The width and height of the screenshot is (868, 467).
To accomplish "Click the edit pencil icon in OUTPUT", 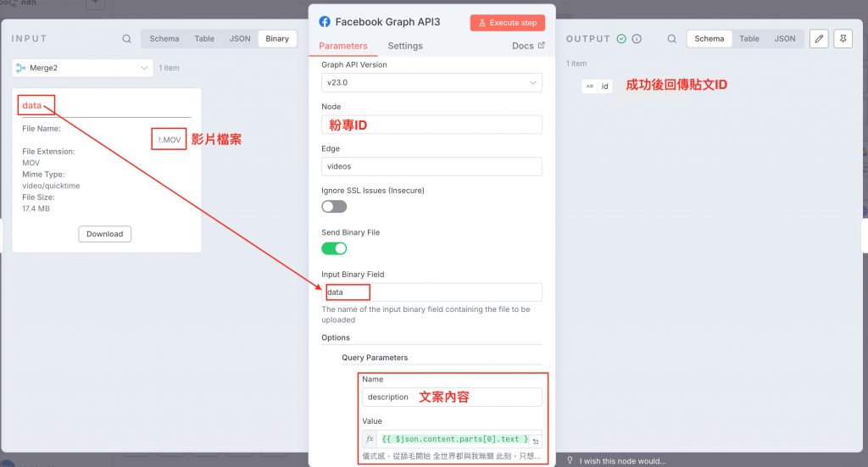I will [x=819, y=39].
